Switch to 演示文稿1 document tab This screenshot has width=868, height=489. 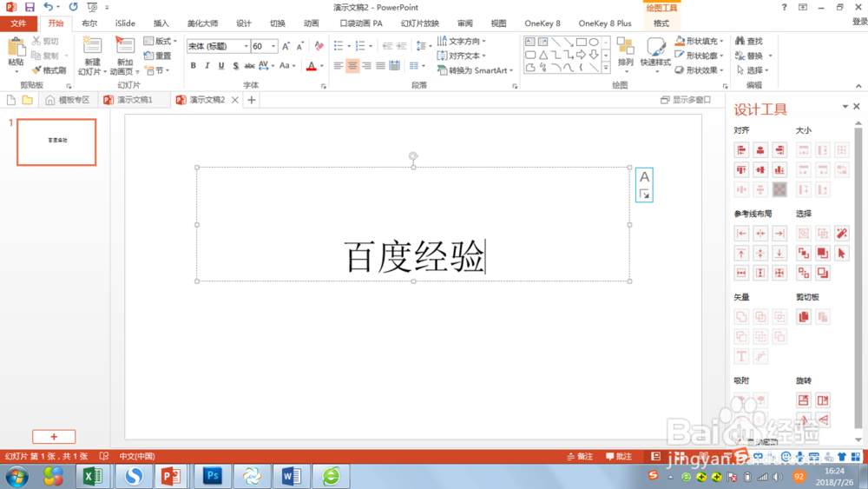135,100
